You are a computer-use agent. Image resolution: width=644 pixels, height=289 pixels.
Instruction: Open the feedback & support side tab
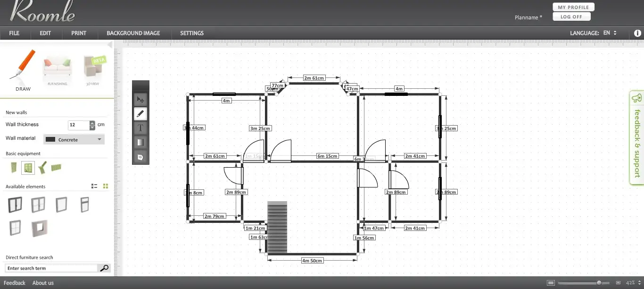coord(636,137)
